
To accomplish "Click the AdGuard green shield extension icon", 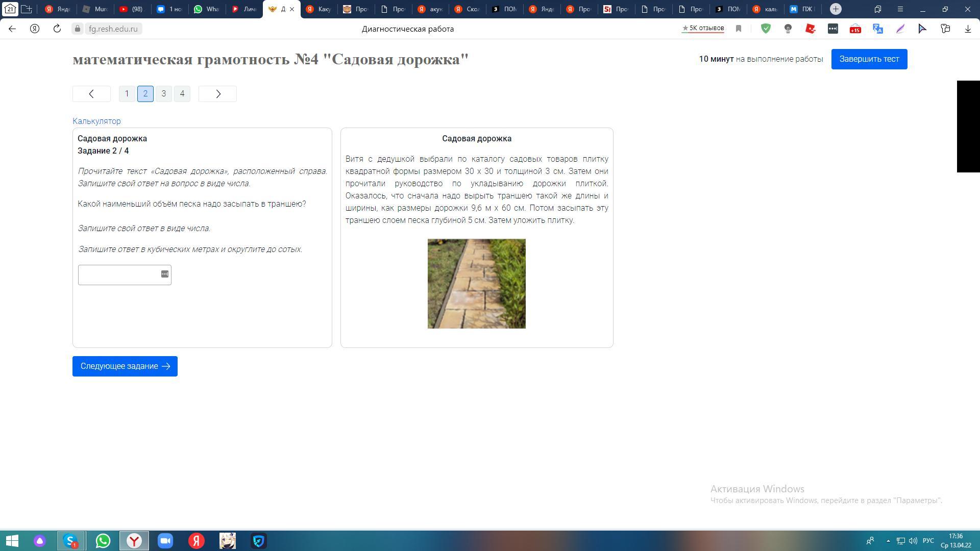I will (x=766, y=29).
